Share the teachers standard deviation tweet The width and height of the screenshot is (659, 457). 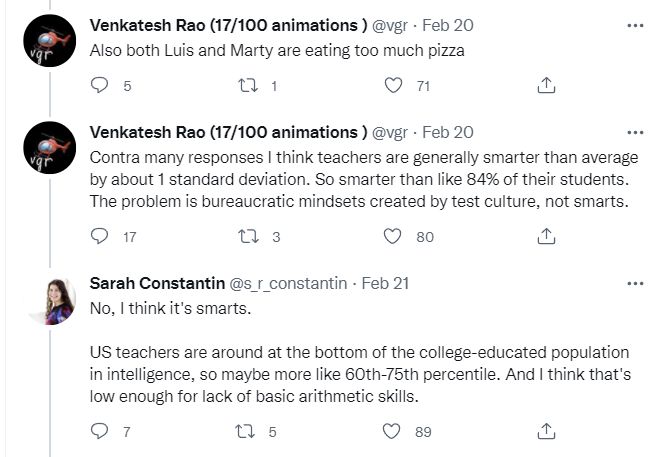point(546,237)
